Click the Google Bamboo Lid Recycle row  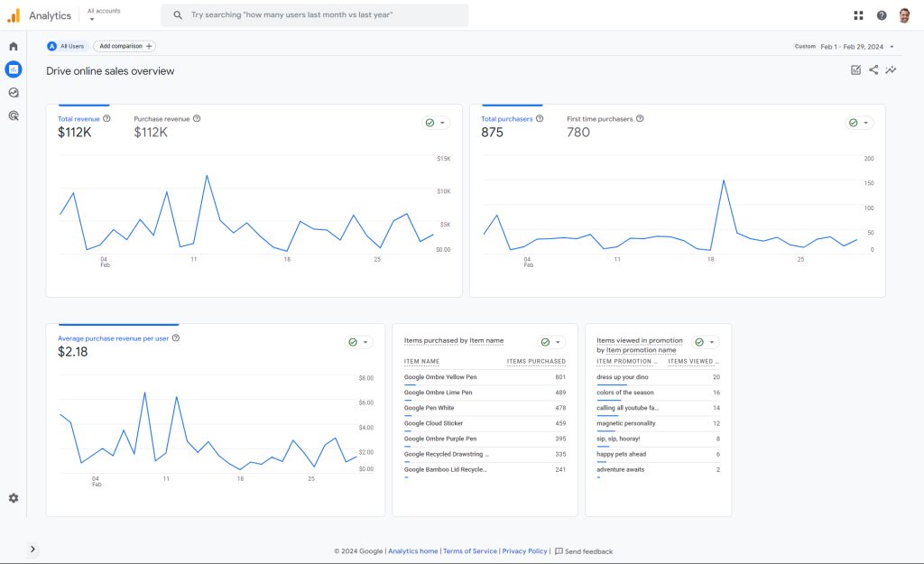point(485,470)
